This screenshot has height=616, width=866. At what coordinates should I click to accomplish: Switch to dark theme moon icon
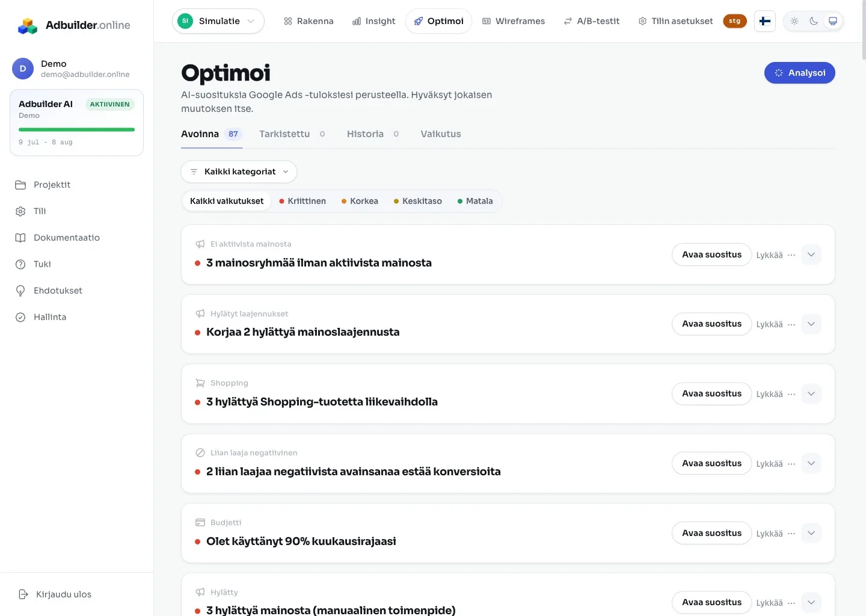pos(814,21)
